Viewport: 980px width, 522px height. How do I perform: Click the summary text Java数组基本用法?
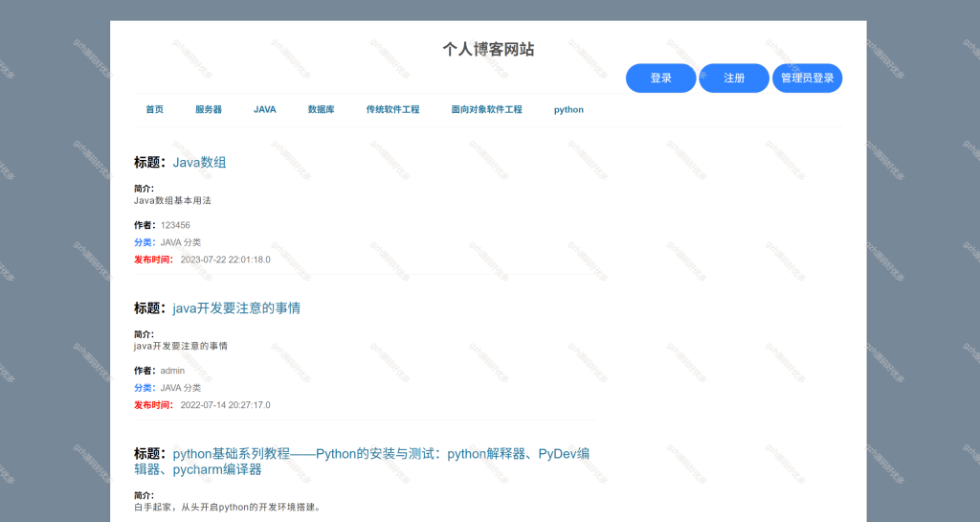pyautogui.click(x=172, y=201)
